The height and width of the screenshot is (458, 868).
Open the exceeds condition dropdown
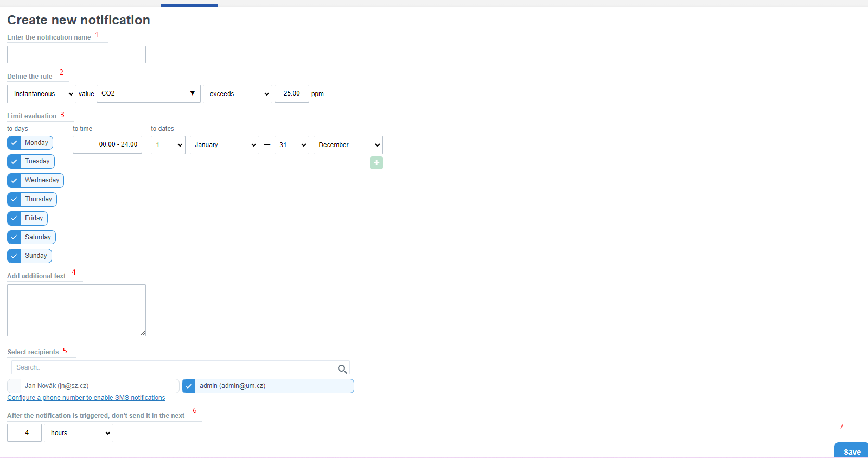click(x=238, y=94)
